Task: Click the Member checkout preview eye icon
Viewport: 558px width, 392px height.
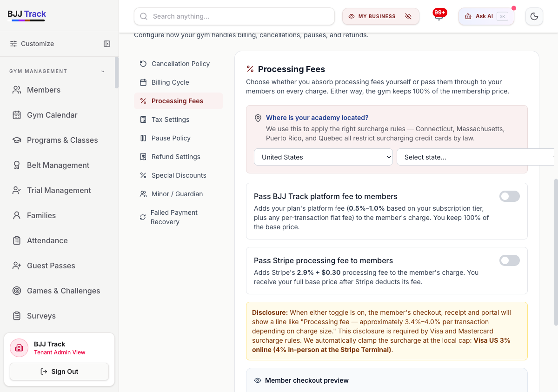Action: click(x=258, y=380)
